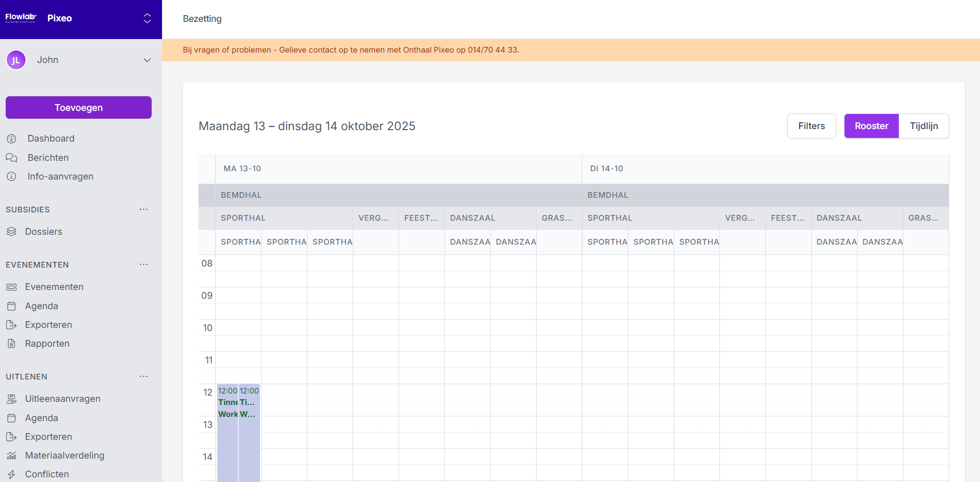This screenshot has width=980, height=482.
Task: Open Berichten via its chat bubble icon
Action: [11, 158]
